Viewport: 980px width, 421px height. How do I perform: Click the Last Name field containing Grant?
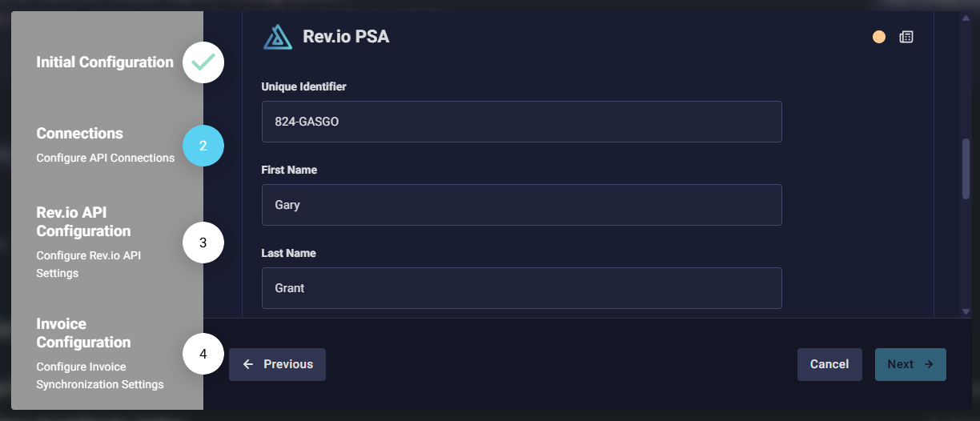[x=521, y=288]
